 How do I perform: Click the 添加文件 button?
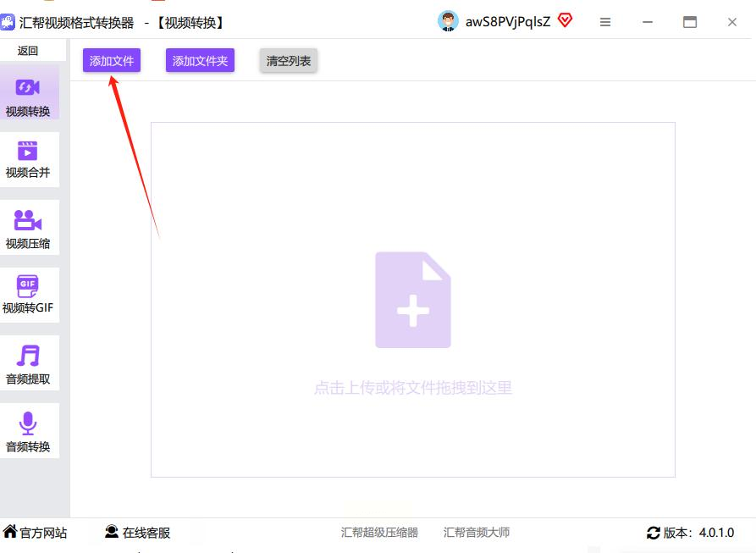[x=112, y=61]
